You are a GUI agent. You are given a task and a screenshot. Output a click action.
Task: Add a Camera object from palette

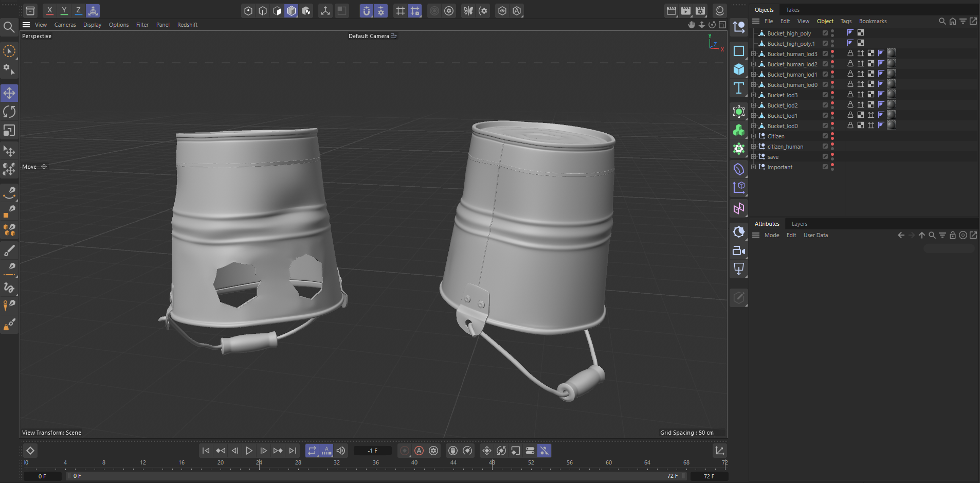click(x=739, y=251)
